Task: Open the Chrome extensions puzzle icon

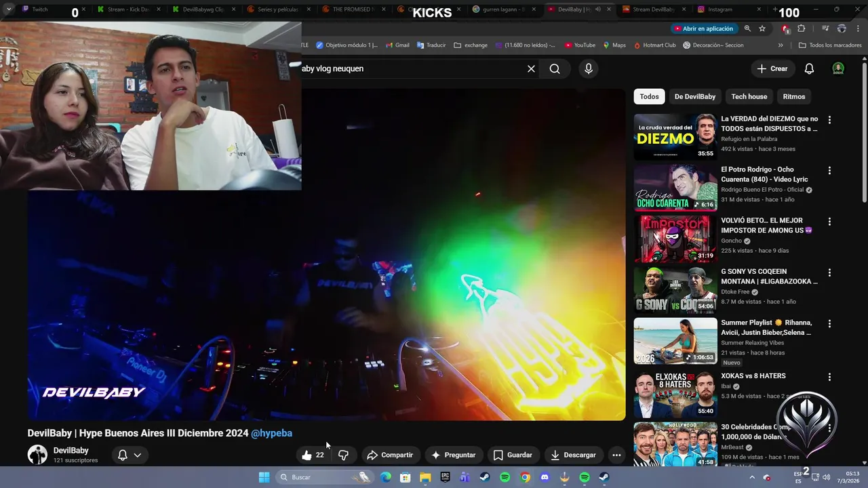Action: (x=802, y=28)
